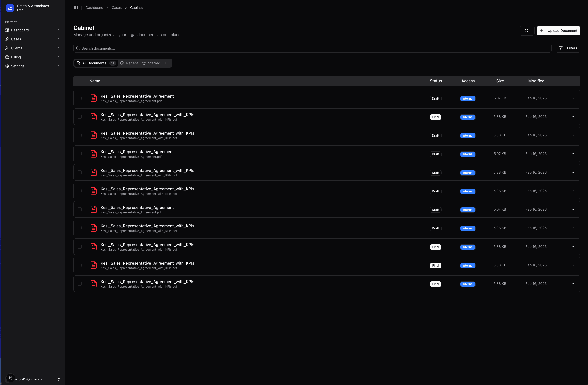This screenshot has height=385, width=588.
Task: Click the Dashboard grid icon in the sidebar
Action: pos(7,30)
